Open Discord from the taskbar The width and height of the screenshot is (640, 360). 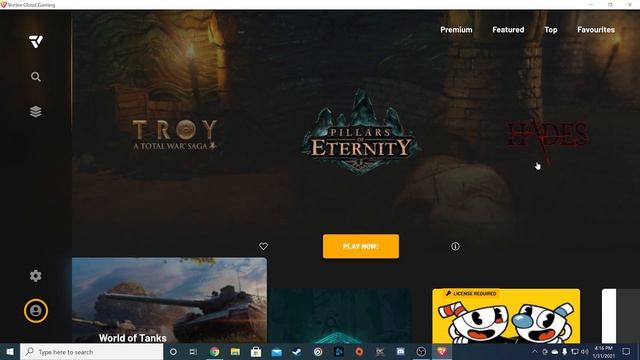(x=400, y=352)
